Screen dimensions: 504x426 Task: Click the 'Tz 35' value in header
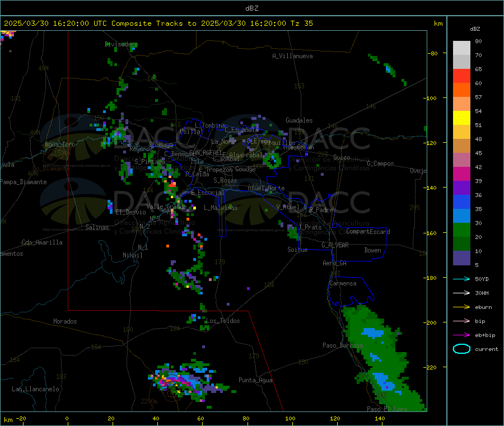coord(301,24)
